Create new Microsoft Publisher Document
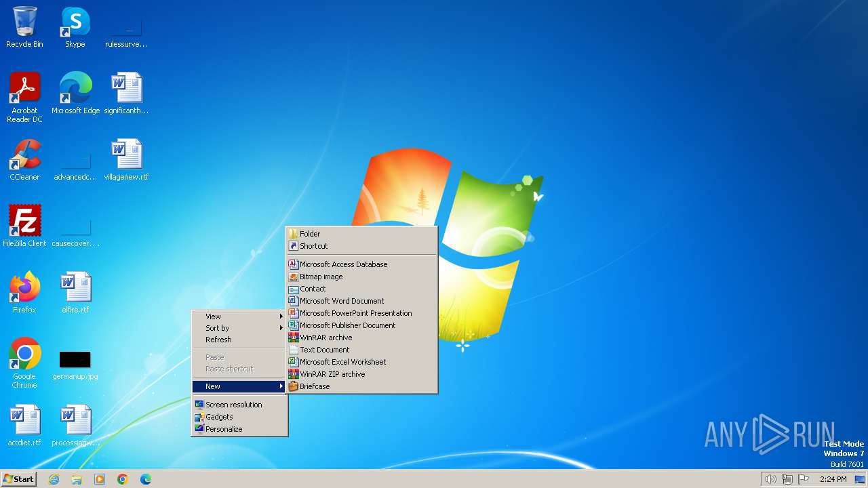The height and width of the screenshot is (488, 868). [361, 325]
